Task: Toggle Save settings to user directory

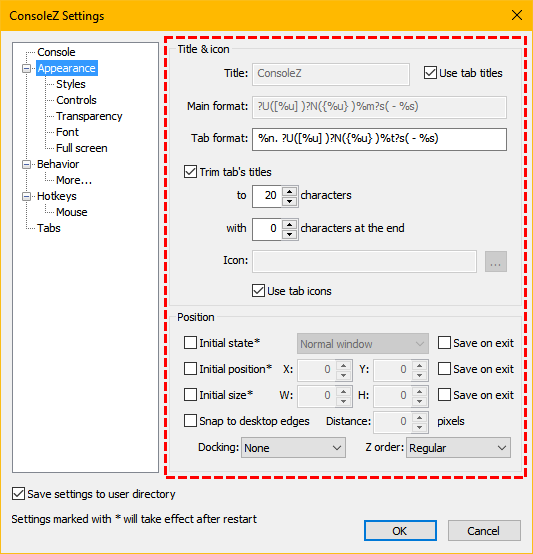Action: click(x=18, y=494)
